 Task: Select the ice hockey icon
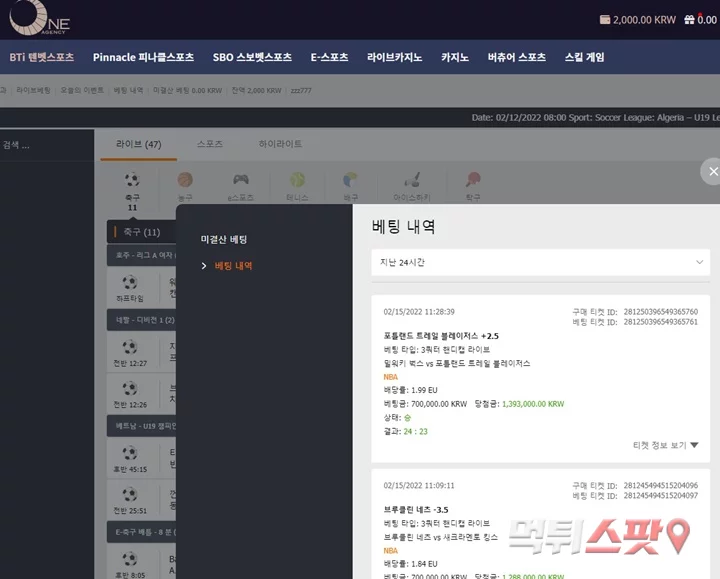tap(412, 180)
